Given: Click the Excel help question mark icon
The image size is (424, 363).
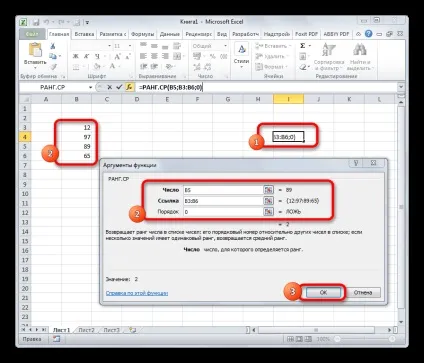Looking at the screenshot, I should point(368,34).
